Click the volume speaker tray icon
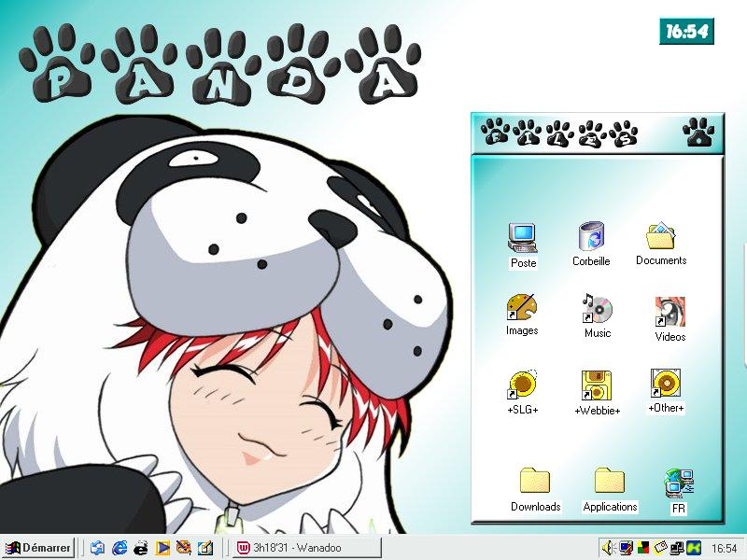 coord(609,548)
